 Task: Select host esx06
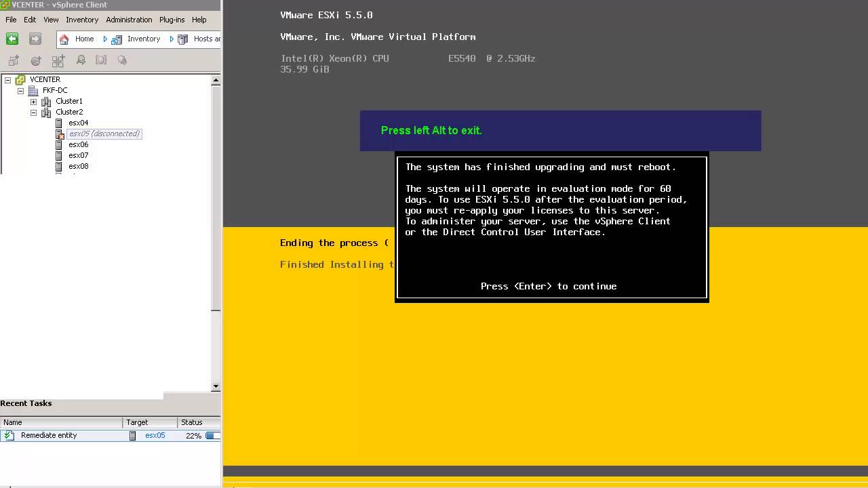point(78,144)
